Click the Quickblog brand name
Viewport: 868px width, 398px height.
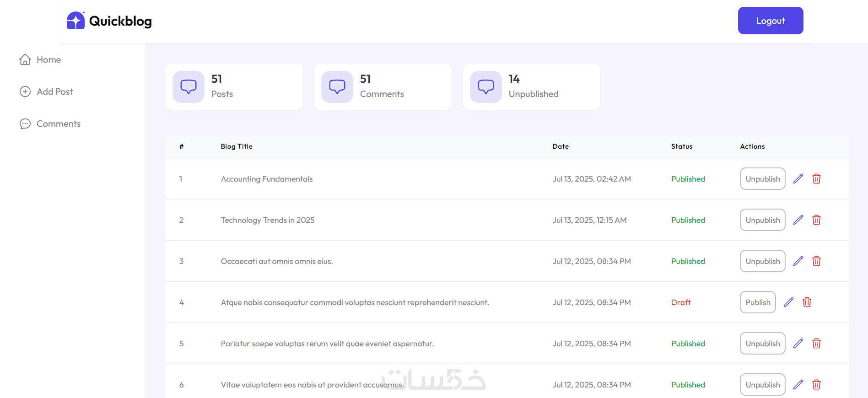pyautogui.click(x=120, y=21)
